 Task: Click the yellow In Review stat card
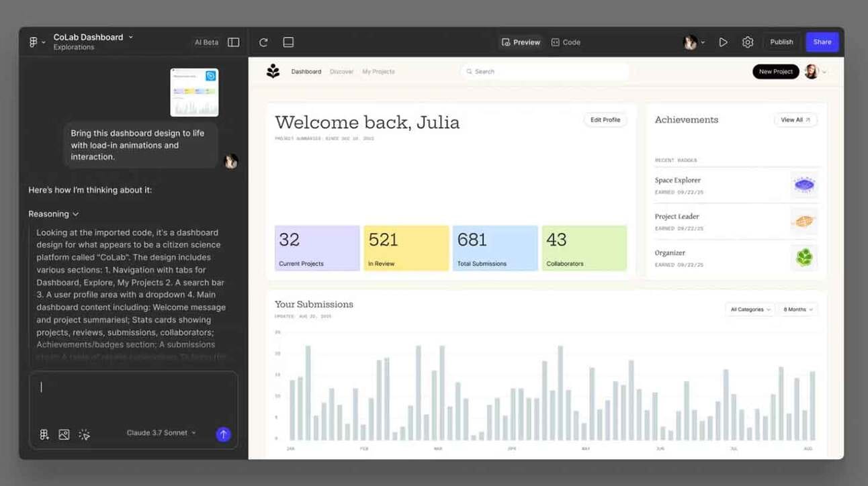[x=406, y=248]
